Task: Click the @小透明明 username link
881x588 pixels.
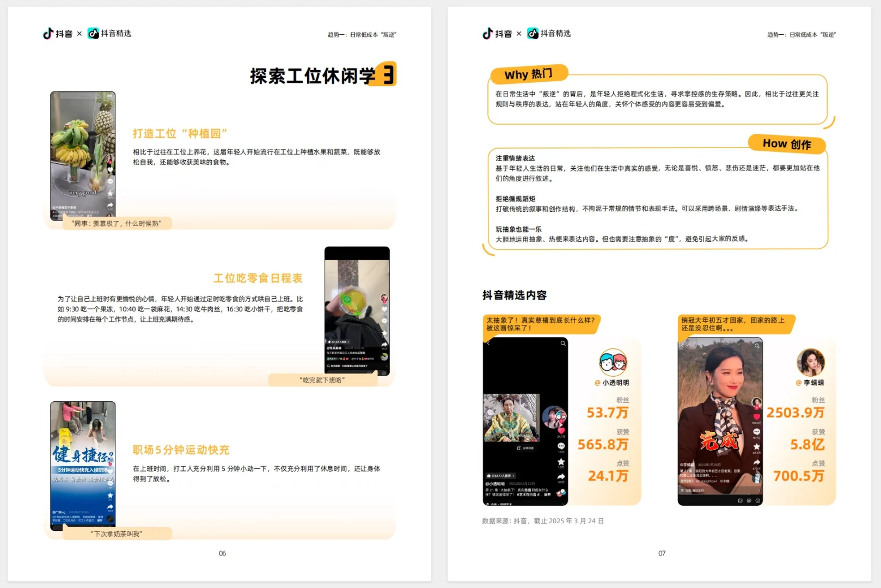Action: [495, 483]
